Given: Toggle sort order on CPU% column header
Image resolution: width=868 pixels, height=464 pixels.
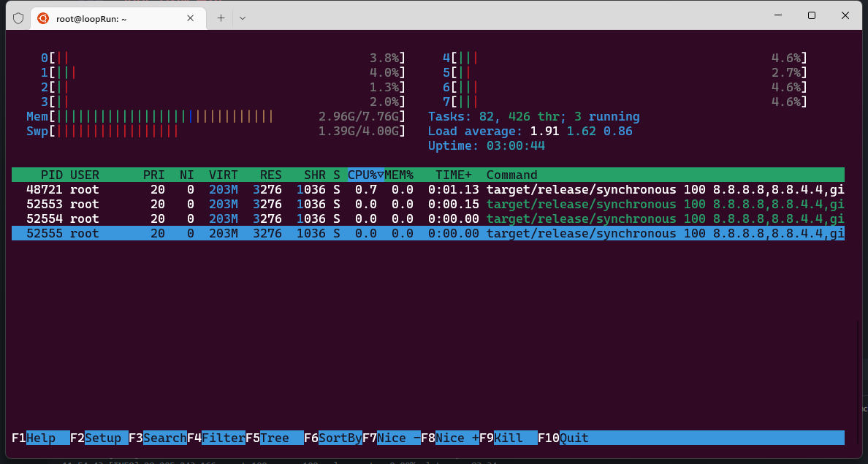Looking at the screenshot, I should pos(366,175).
